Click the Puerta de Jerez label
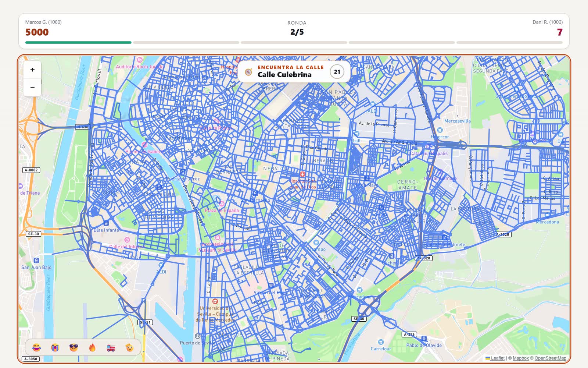The image size is (588, 368). [x=183, y=179]
